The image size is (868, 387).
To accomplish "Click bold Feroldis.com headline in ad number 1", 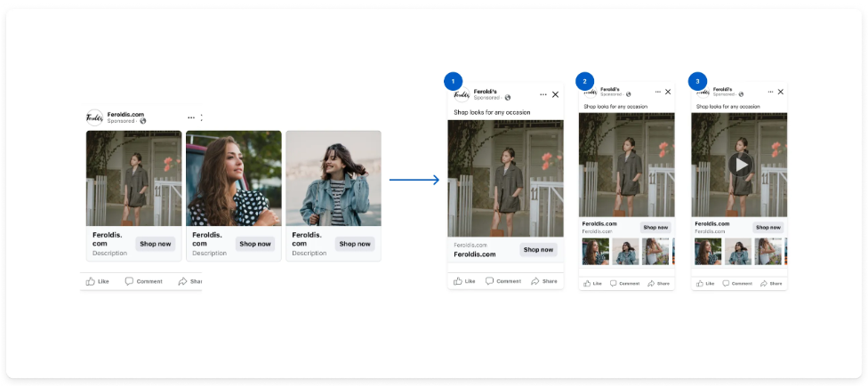I will (x=475, y=254).
